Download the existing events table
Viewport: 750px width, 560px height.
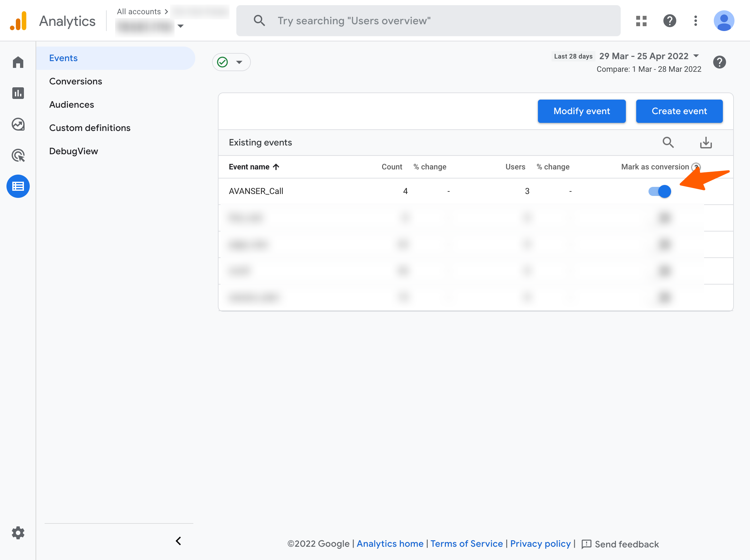coord(706,142)
